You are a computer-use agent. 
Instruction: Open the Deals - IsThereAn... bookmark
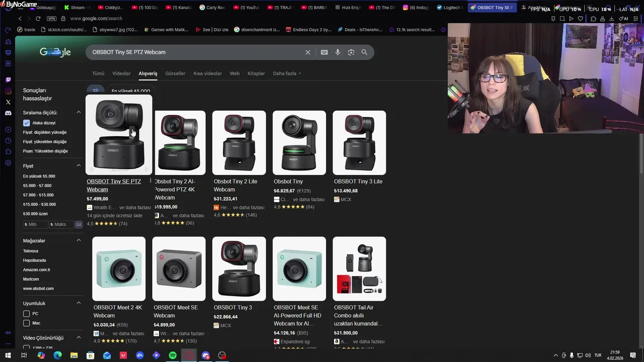[359, 30]
